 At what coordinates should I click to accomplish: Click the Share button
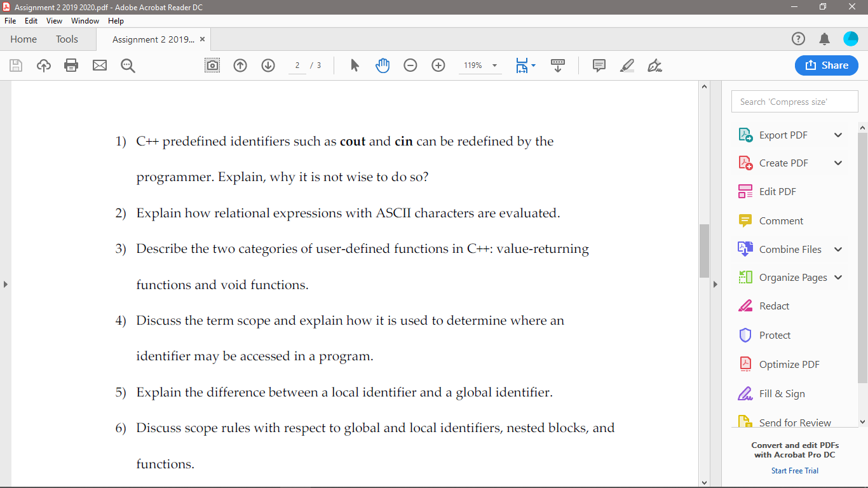tap(826, 65)
